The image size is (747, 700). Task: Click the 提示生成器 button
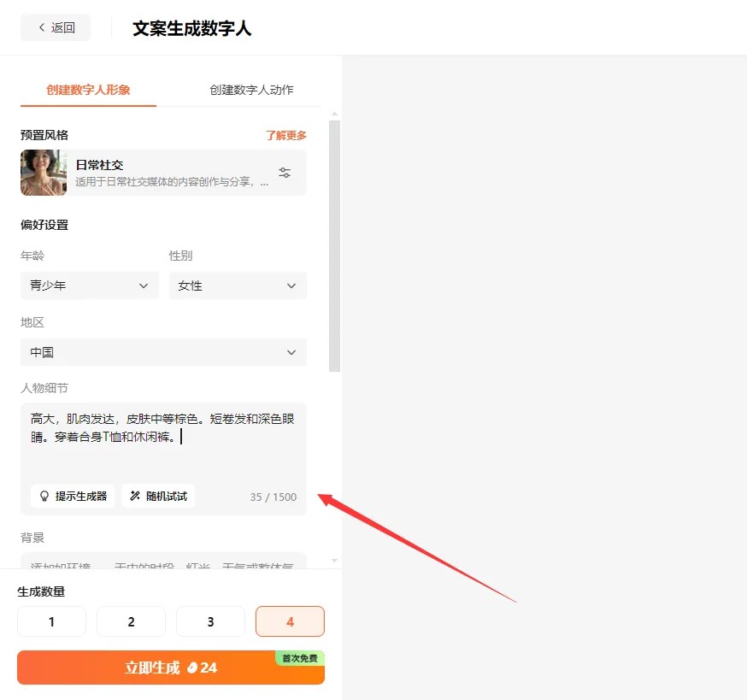pyautogui.click(x=73, y=496)
